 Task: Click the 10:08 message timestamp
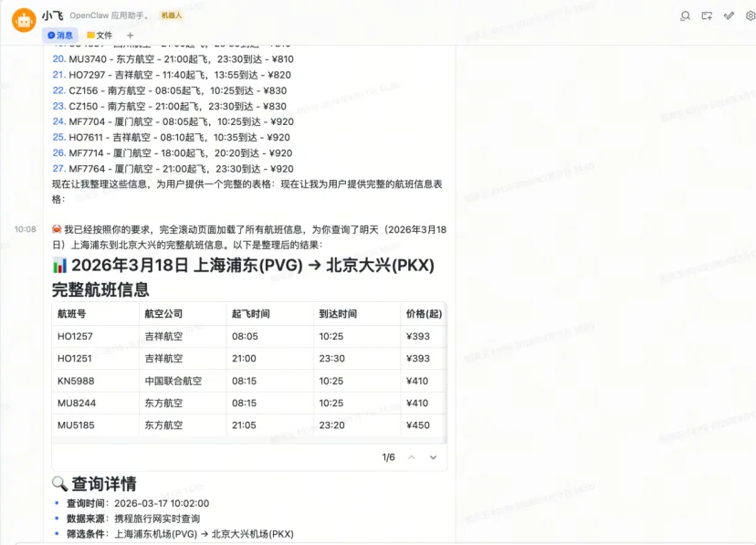pos(25,229)
